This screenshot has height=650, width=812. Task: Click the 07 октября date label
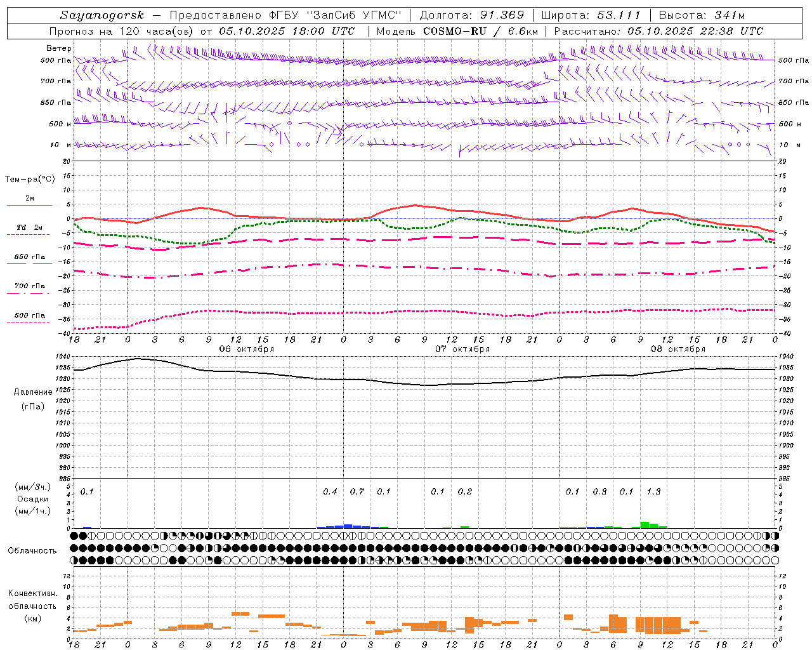[x=462, y=348]
